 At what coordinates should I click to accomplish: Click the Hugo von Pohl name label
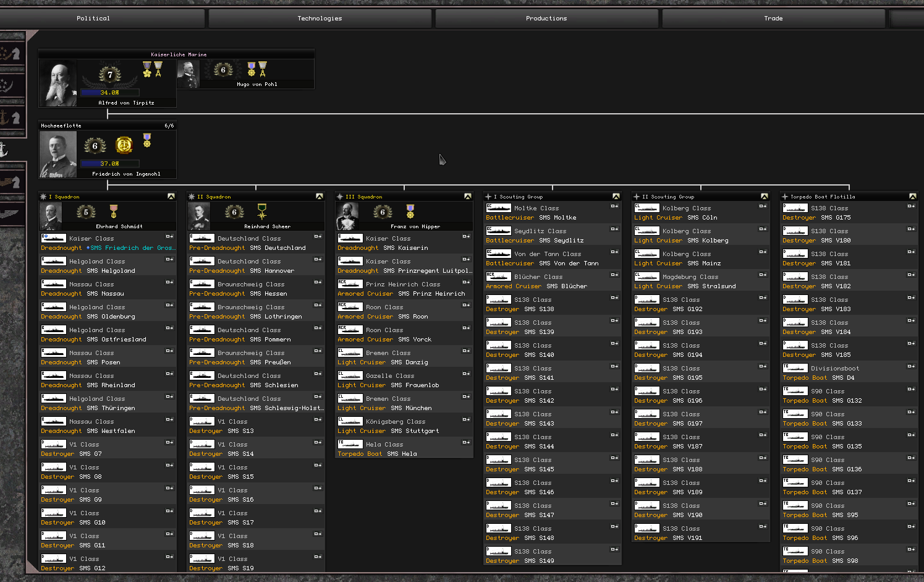tap(256, 84)
